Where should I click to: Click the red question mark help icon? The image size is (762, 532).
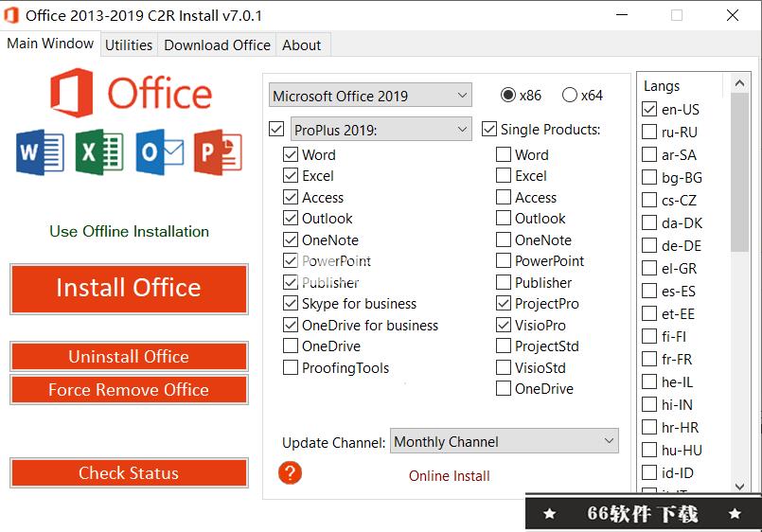(x=290, y=472)
